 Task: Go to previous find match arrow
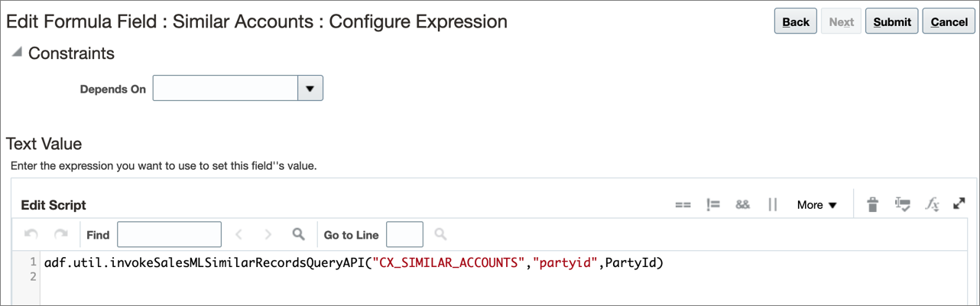[239, 234]
